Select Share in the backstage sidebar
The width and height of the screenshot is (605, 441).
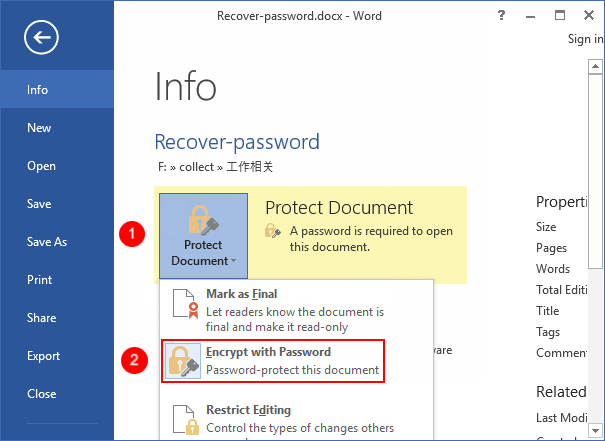pyautogui.click(x=42, y=318)
